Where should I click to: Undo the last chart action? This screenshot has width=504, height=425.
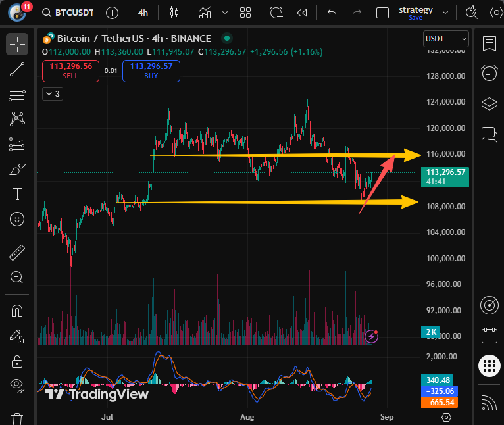(332, 13)
